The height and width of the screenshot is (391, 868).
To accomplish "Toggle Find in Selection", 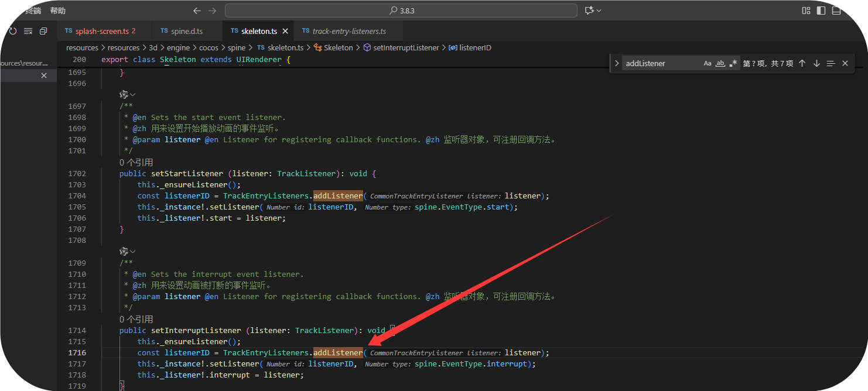I will tap(831, 63).
